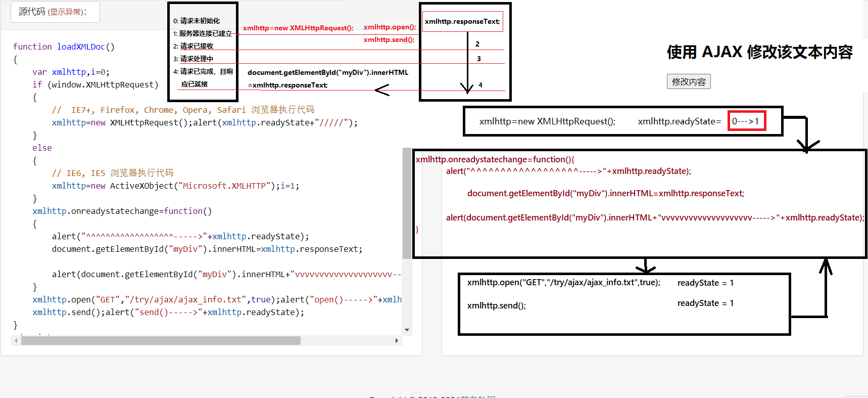Click the code line 'function loadXMLDoc()'

pos(64,47)
